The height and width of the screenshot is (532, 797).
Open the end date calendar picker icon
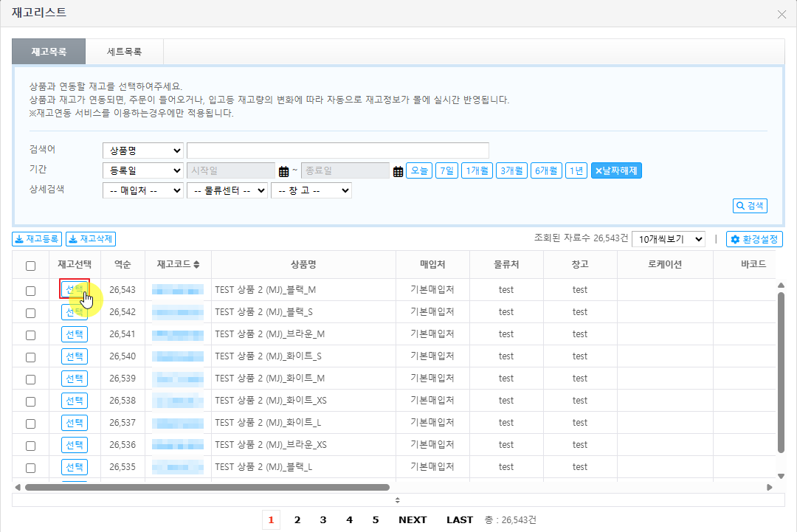click(398, 171)
